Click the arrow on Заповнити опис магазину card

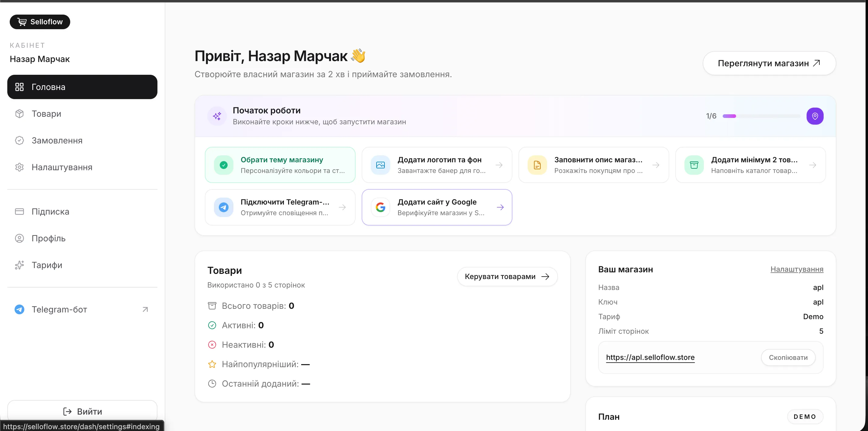pyautogui.click(x=656, y=165)
